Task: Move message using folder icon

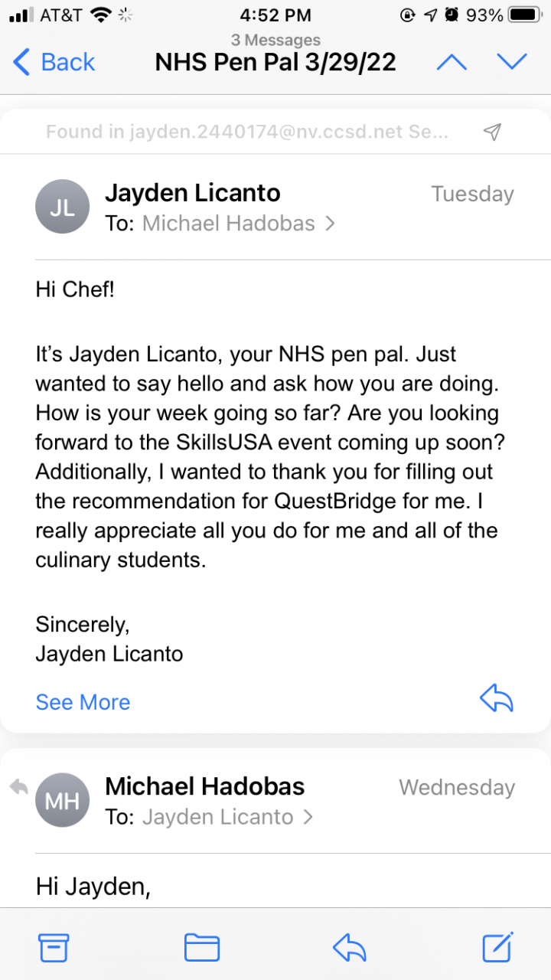Action: click(x=202, y=948)
